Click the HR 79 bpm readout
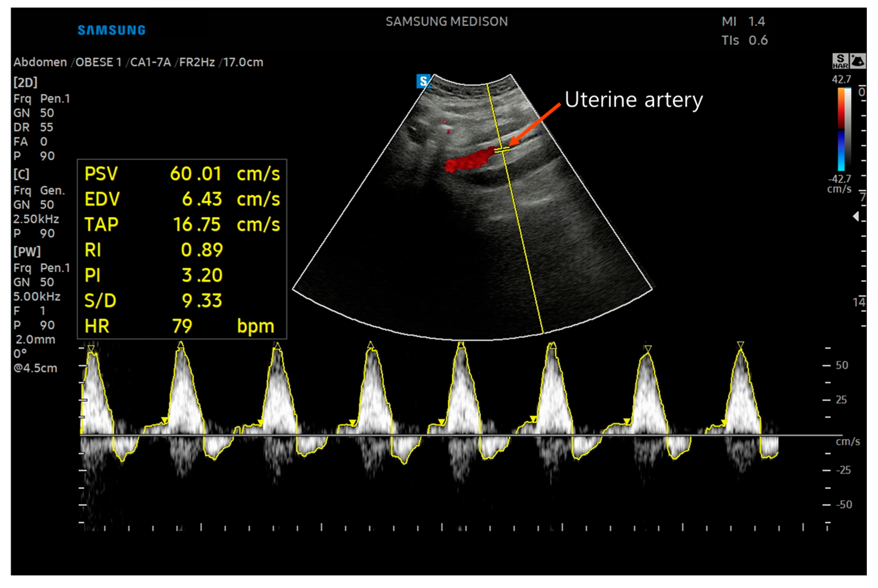 (x=182, y=326)
